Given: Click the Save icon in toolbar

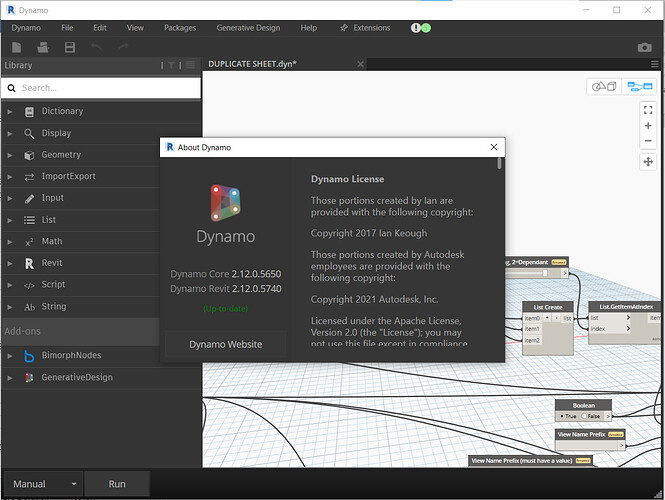Looking at the screenshot, I should [x=70, y=47].
